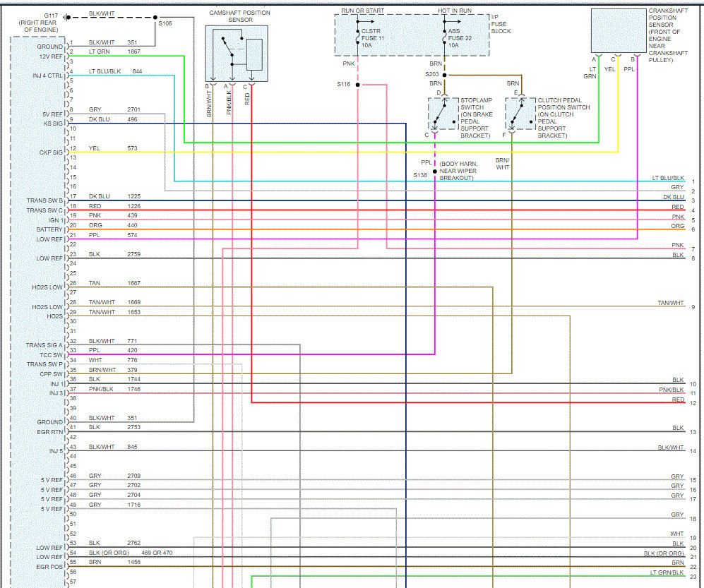Screen dimensions: 704x588
Task: Click wire number 1226 on RED
Action: [x=133, y=206]
